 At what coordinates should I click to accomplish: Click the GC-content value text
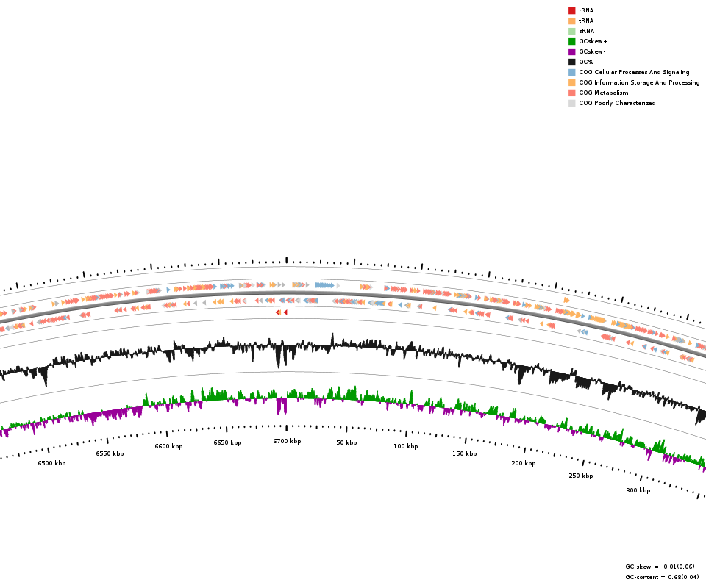pyautogui.click(x=662, y=577)
